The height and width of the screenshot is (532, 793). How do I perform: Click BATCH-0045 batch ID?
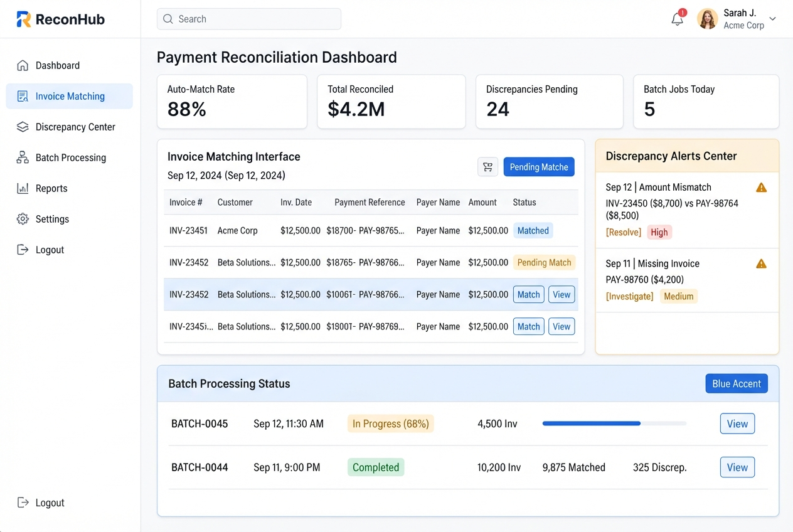[200, 424]
